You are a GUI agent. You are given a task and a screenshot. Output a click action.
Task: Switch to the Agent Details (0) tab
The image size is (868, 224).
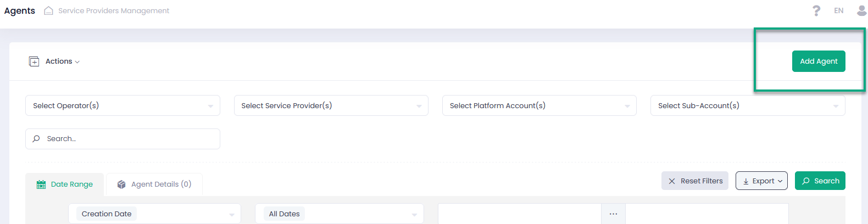coord(154,184)
